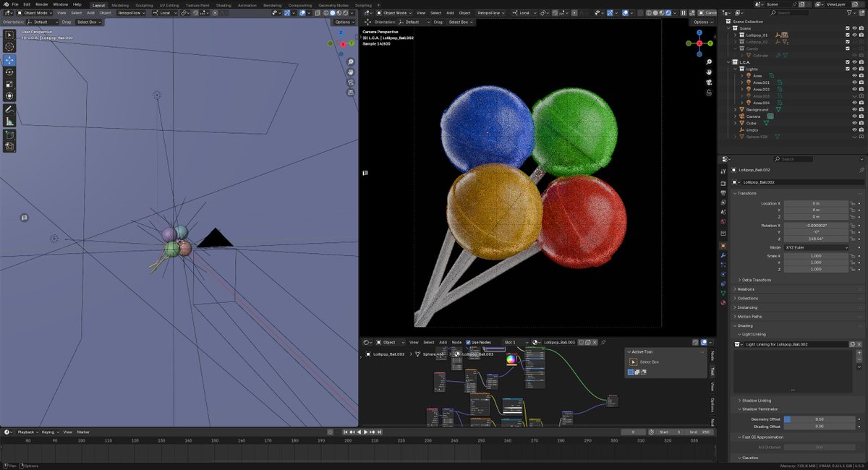868x470 pixels.
Task: Hide the Background object in outliner
Action: click(x=854, y=109)
